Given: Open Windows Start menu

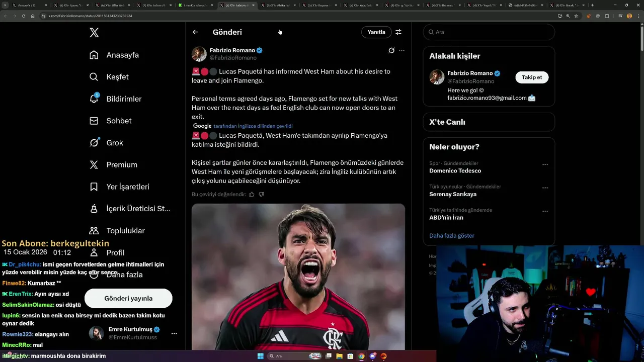Looking at the screenshot, I should coord(260,356).
